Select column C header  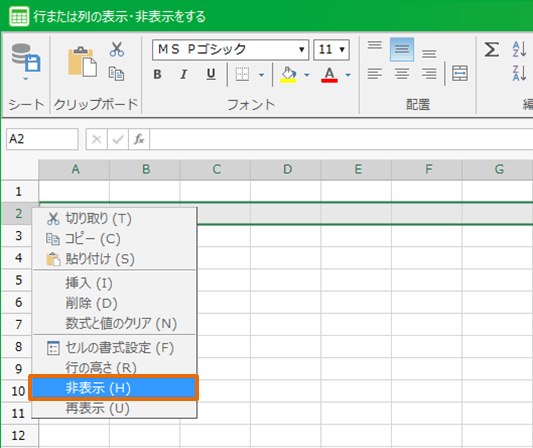point(215,169)
